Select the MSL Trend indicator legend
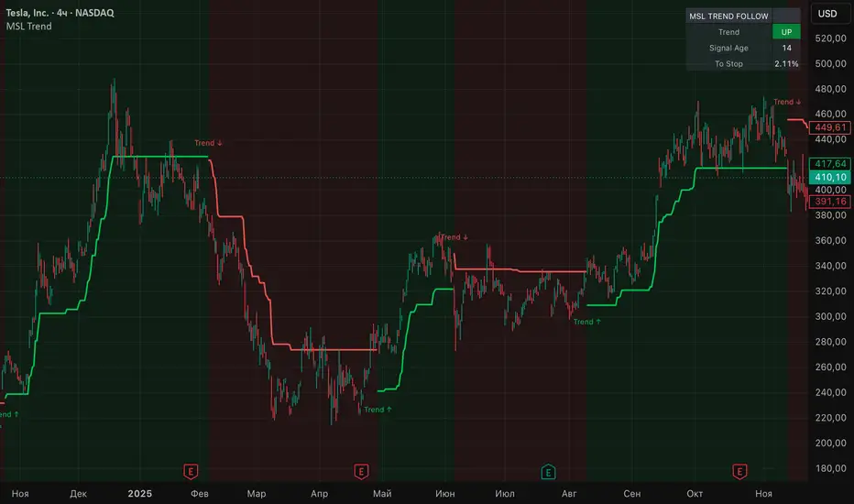This screenshot has width=854, height=504. point(29,27)
